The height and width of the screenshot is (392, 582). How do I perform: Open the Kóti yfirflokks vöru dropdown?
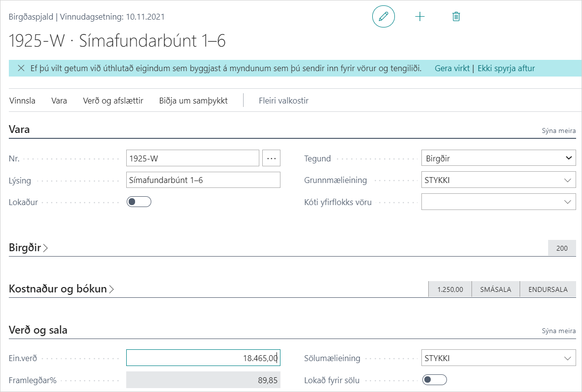499,202
